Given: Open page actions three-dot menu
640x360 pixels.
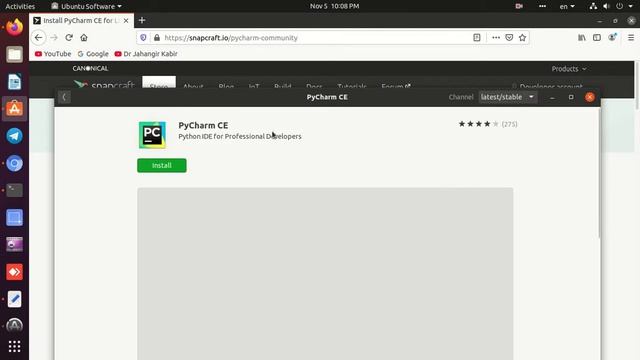Looking at the screenshot, I should (496, 38).
